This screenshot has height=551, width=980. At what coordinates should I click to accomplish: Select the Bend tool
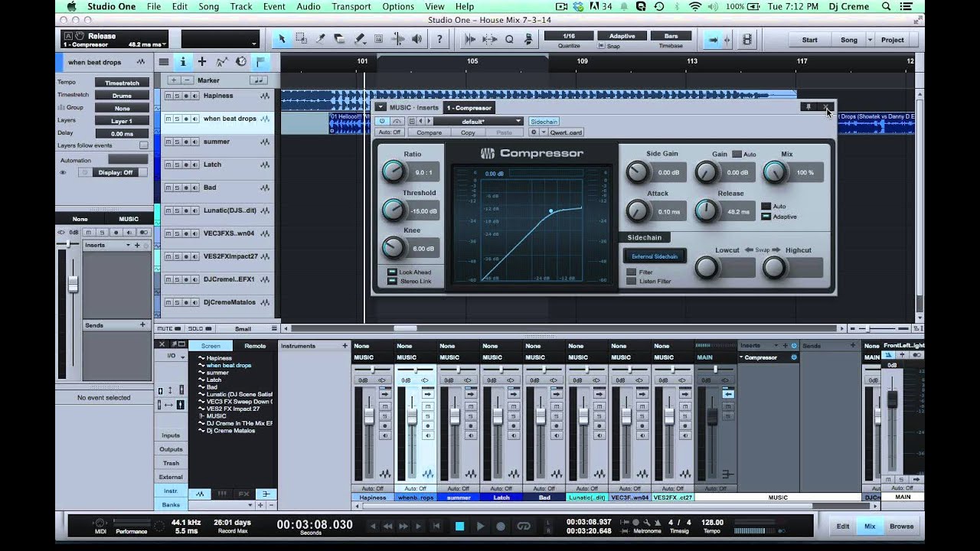pyautogui.click(x=398, y=39)
